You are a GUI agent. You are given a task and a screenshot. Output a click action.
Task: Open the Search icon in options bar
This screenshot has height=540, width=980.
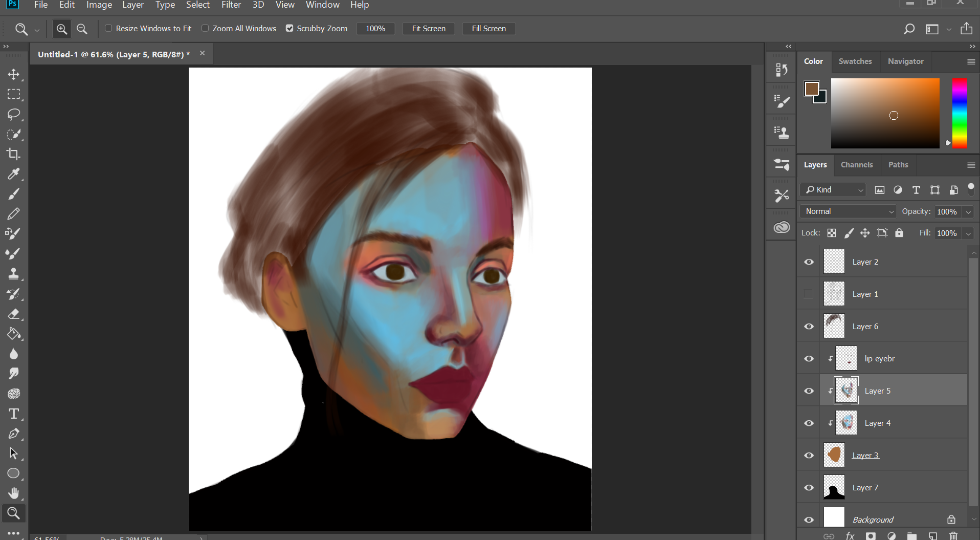[909, 29]
